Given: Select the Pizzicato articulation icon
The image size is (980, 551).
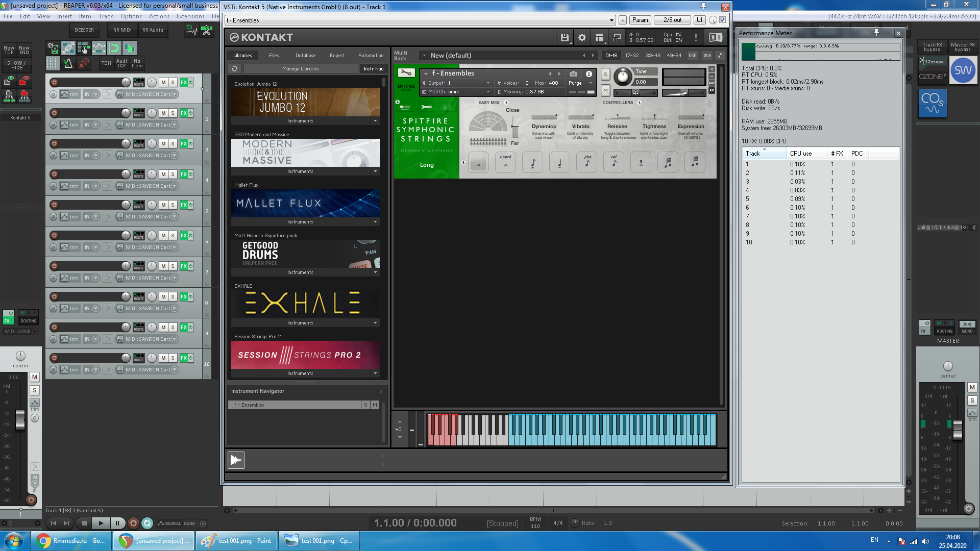Looking at the screenshot, I should [587, 163].
